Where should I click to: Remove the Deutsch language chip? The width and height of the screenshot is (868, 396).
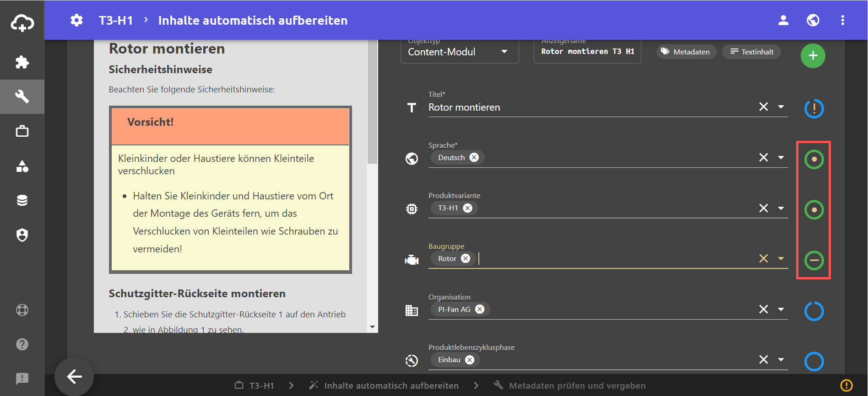point(474,157)
